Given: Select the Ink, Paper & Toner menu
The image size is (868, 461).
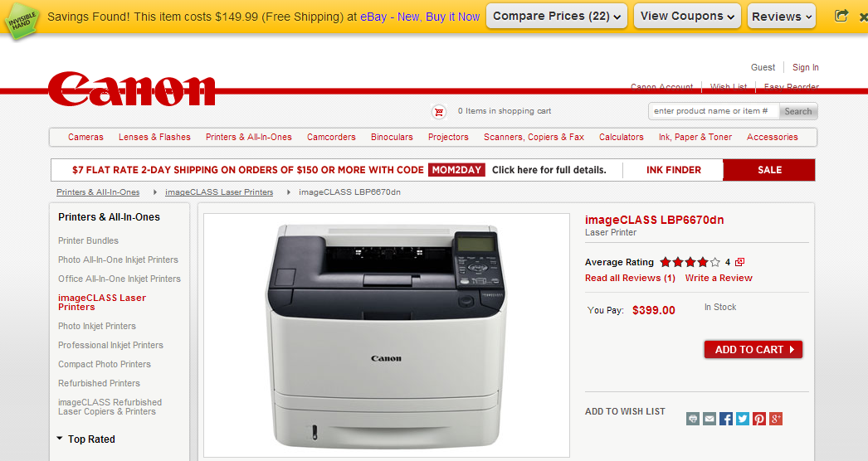Looking at the screenshot, I should (x=695, y=138).
